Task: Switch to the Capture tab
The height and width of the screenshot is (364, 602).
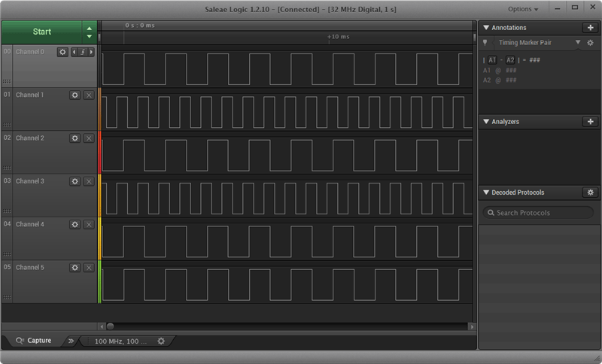Action: 34,341
